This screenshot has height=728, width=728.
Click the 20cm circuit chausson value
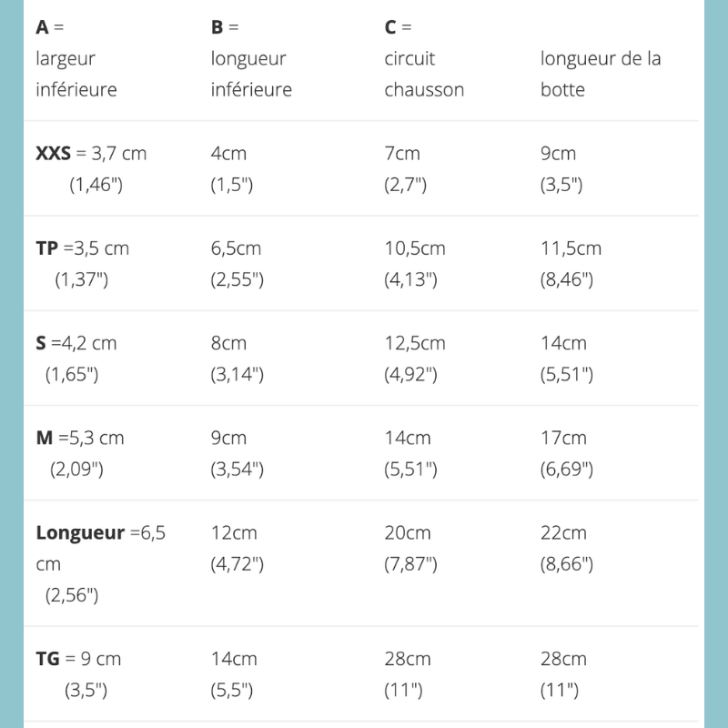(408, 532)
